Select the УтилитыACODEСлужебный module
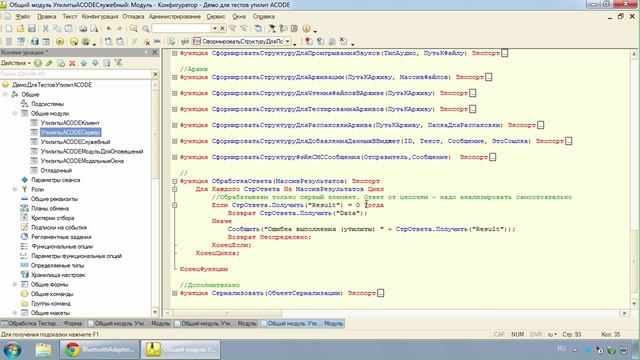This screenshot has width=640, height=360. pyautogui.click(x=75, y=142)
